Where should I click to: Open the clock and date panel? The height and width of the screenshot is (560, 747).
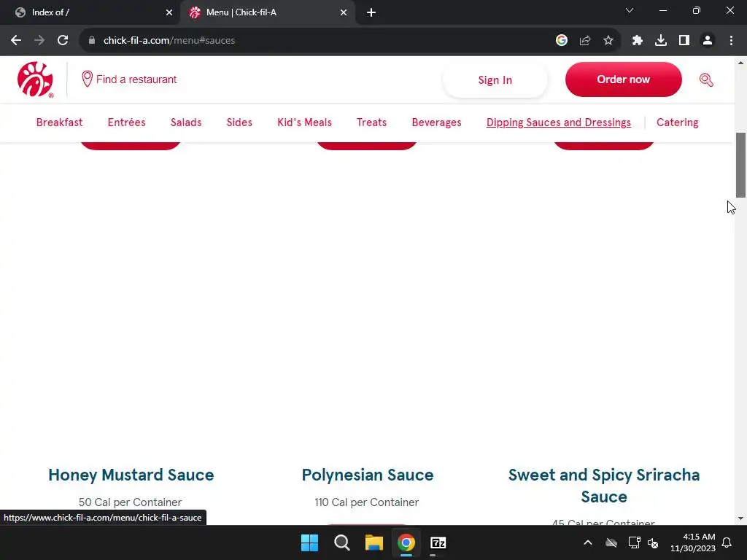tap(693, 542)
